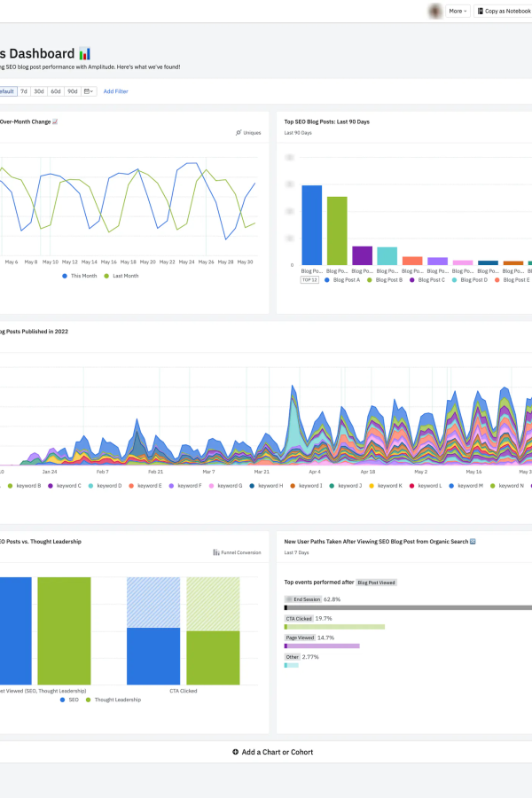532x798 pixels.
Task: Open Top SEO Blog Posts chart title
Action: [327, 121]
